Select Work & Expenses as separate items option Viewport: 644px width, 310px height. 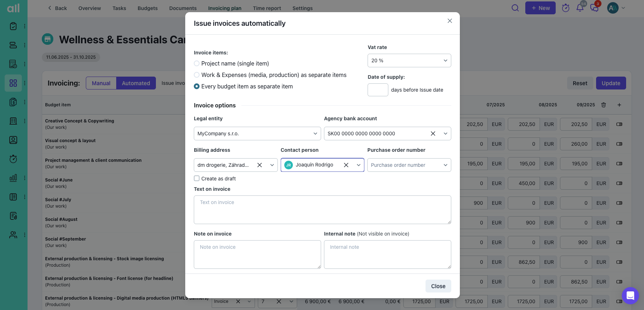point(197,75)
